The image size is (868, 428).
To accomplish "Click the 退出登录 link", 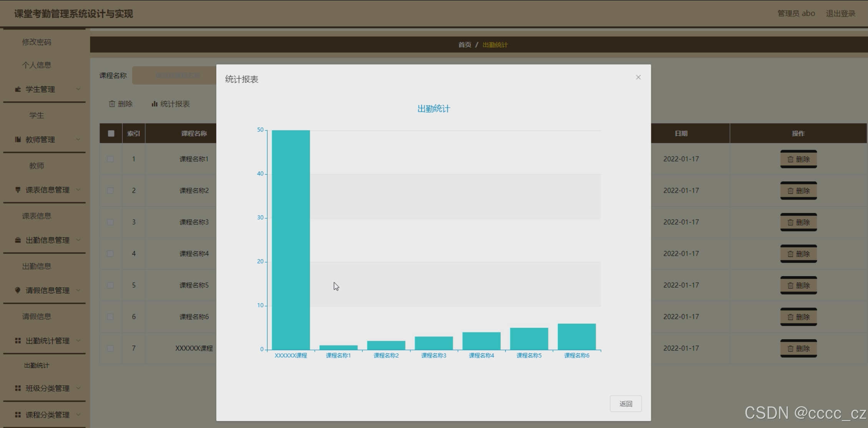I will (x=840, y=13).
